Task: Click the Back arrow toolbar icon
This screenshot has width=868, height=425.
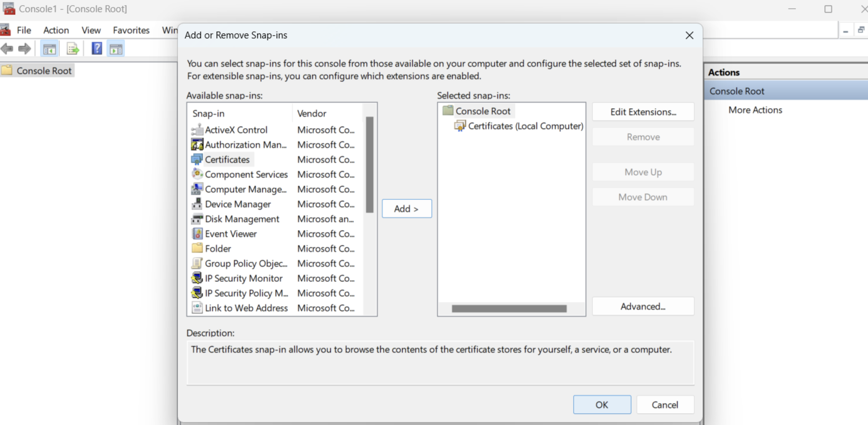Action: tap(7, 49)
